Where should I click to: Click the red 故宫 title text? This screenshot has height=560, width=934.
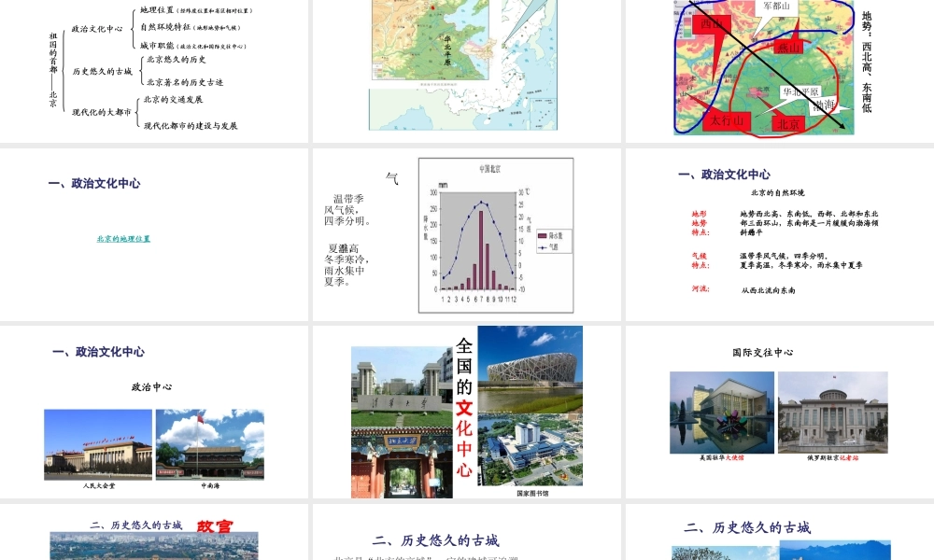coord(215,526)
